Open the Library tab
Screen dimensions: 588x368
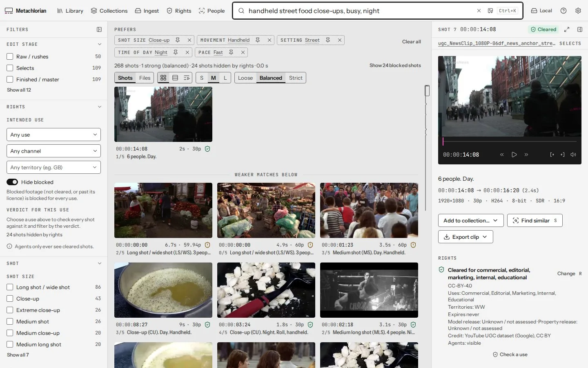tap(70, 11)
